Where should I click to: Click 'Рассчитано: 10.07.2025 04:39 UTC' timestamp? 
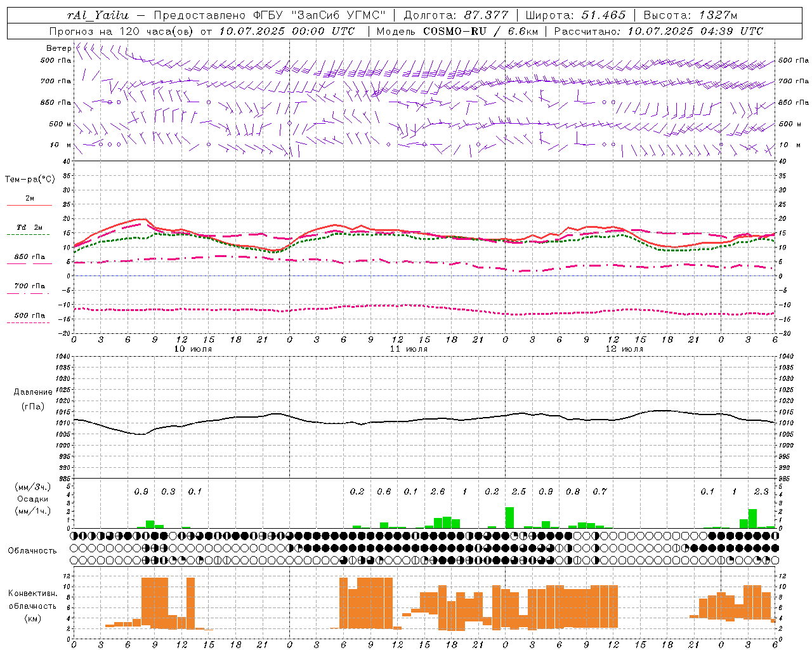tap(658, 31)
